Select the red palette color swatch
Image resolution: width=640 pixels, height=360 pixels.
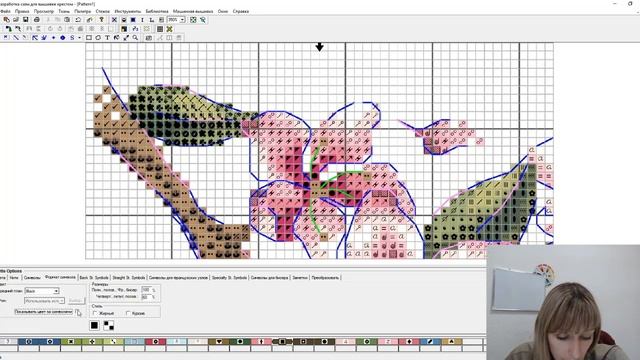(x=156, y=341)
